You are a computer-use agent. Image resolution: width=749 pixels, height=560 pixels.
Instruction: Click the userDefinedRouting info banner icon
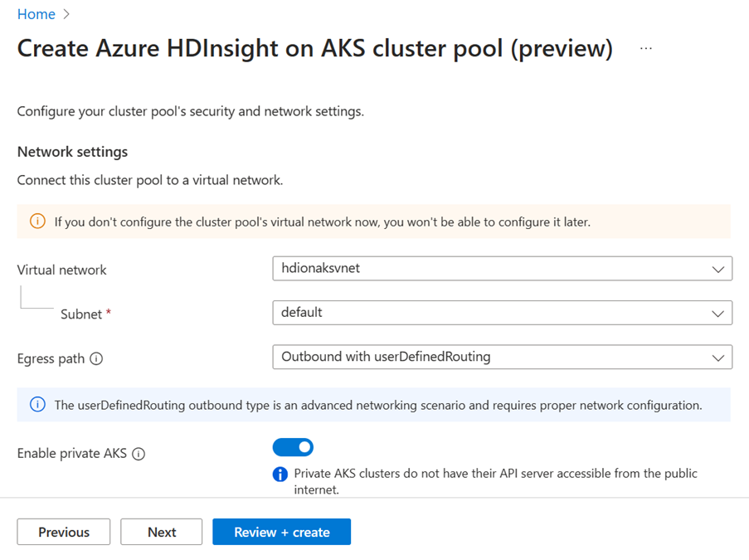[37, 405]
